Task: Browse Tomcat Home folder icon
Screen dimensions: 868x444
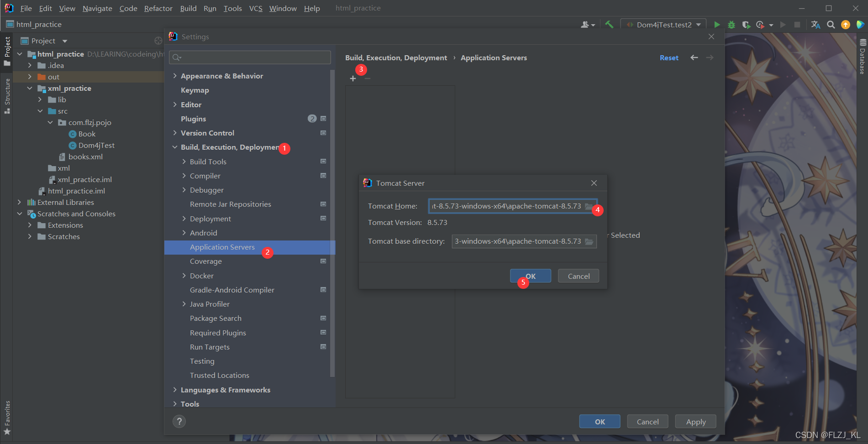Action: point(589,206)
